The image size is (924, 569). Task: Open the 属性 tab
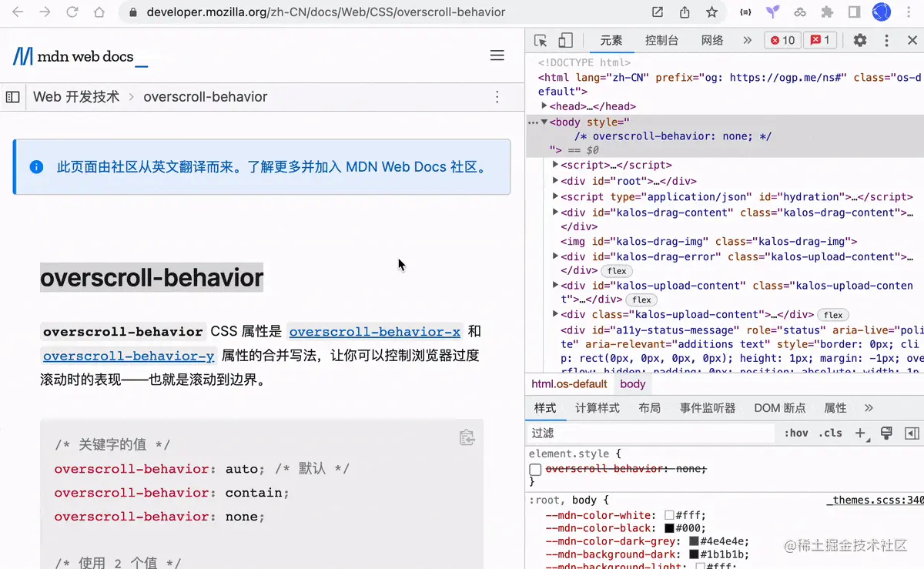point(835,408)
